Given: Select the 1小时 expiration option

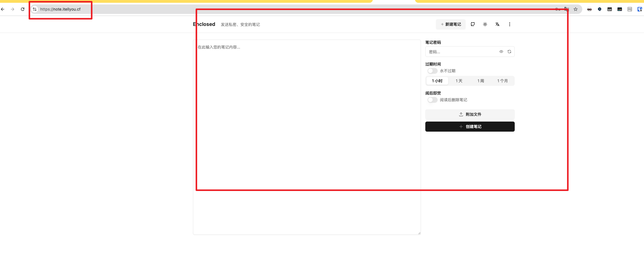Looking at the screenshot, I should [x=437, y=81].
